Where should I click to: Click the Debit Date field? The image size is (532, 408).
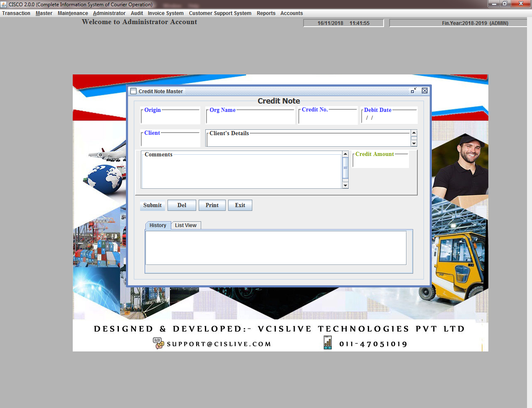point(389,118)
